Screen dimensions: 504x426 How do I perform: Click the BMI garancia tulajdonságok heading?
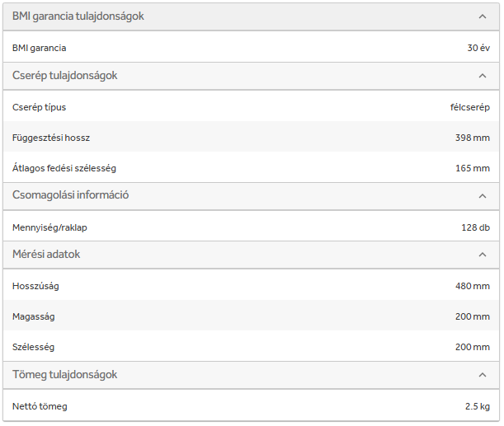click(78, 16)
